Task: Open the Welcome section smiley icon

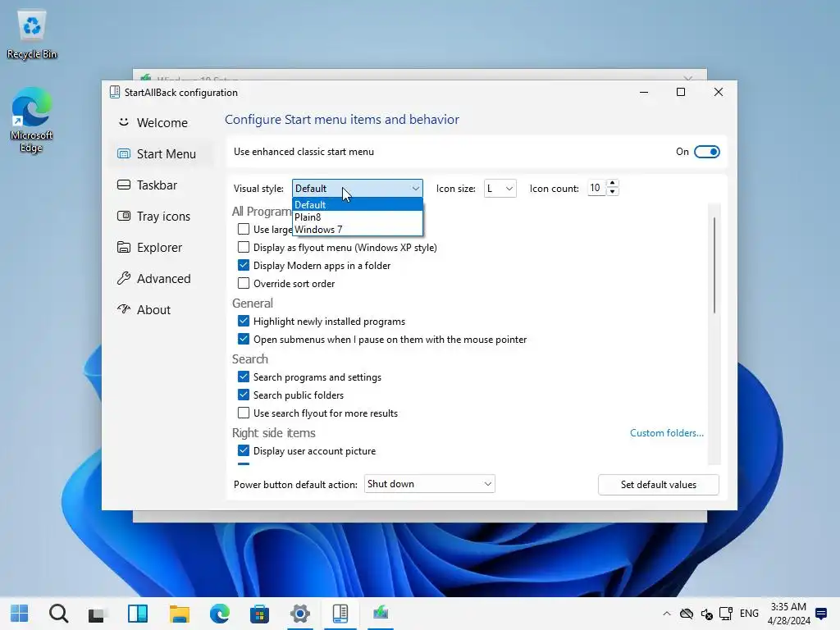Action: coord(124,122)
